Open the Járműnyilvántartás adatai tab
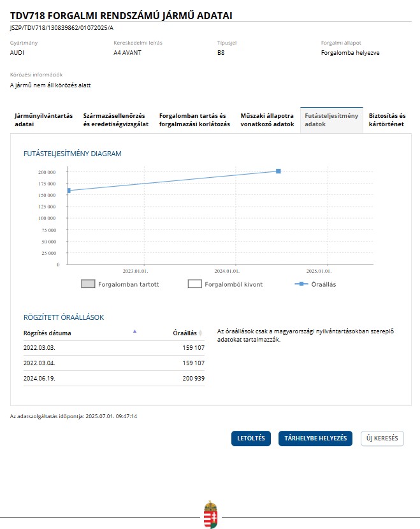The width and height of the screenshot is (420, 529). 43,120
